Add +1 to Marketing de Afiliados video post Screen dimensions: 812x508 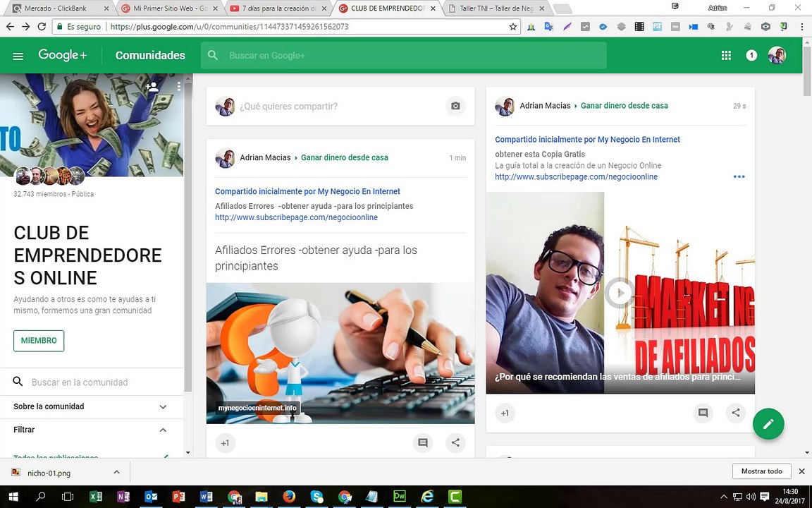pos(505,413)
